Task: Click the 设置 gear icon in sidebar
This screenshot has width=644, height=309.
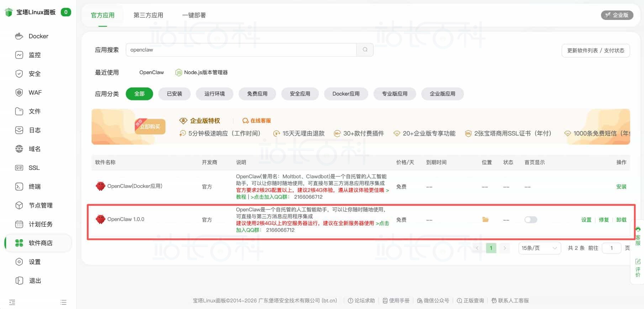Action: click(x=19, y=262)
